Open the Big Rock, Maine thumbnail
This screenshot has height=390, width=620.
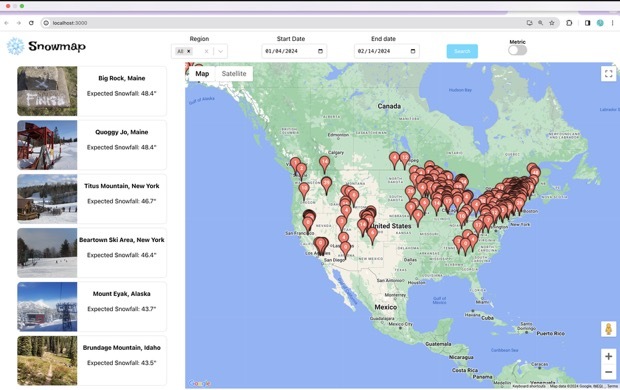pyautogui.click(x=47, y=91)
